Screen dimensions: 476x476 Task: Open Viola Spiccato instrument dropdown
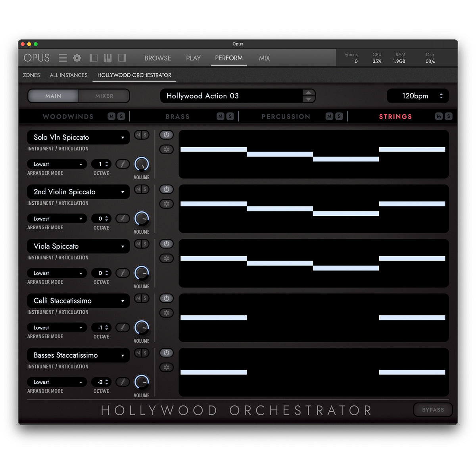[79, 246]
